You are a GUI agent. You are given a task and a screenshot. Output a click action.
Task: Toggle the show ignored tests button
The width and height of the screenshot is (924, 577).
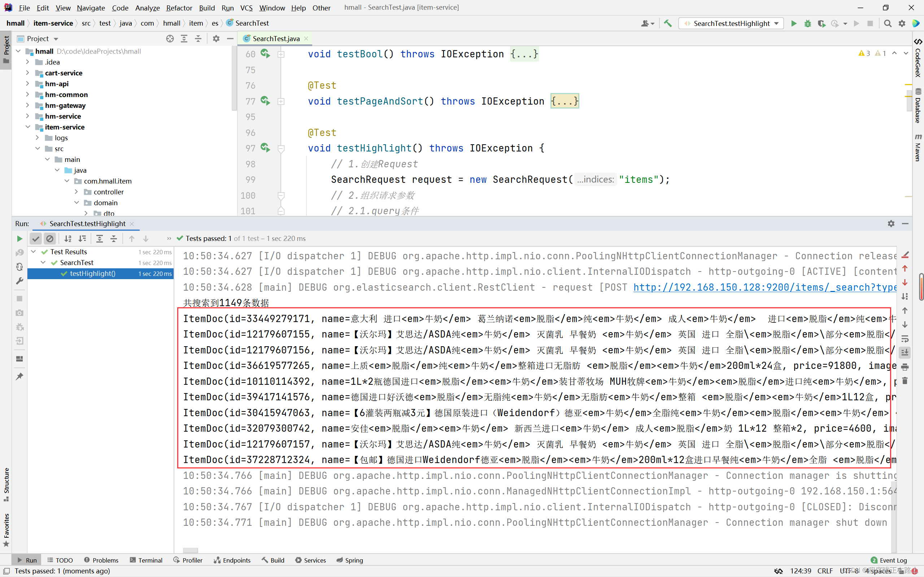tap(50, 238)
